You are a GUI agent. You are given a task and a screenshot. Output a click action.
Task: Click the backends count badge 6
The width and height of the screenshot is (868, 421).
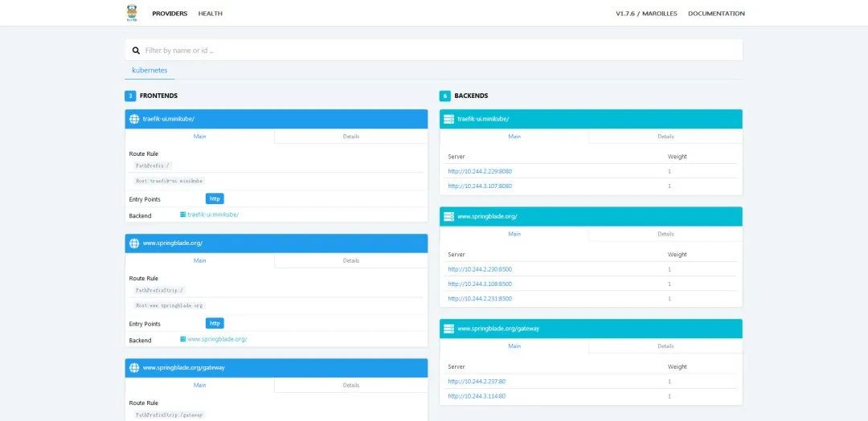[445, 96]
